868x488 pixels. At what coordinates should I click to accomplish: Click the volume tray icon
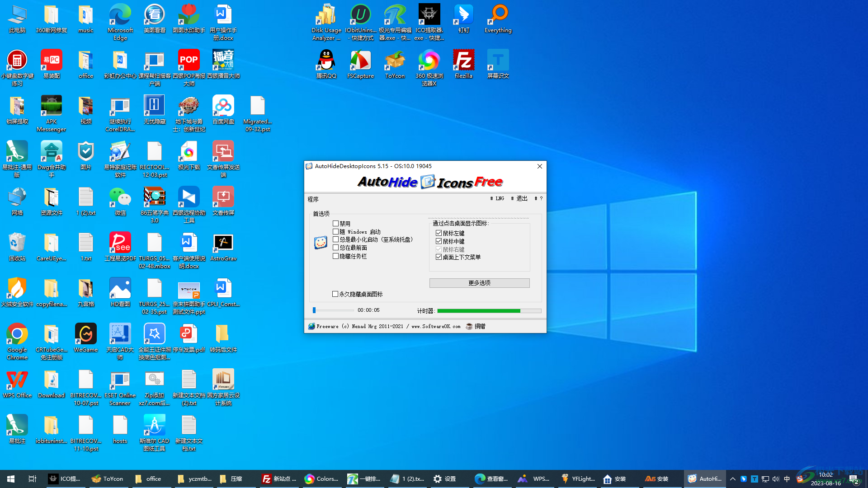point(776,479)
